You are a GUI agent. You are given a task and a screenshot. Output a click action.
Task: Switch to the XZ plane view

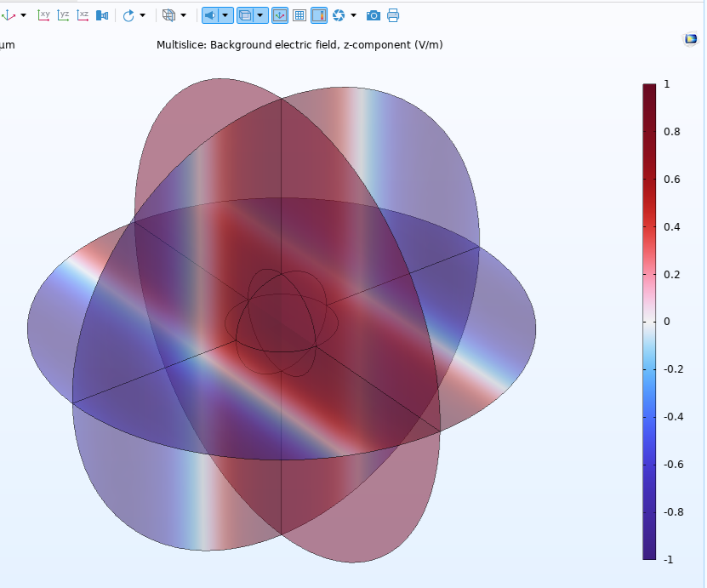83,15
